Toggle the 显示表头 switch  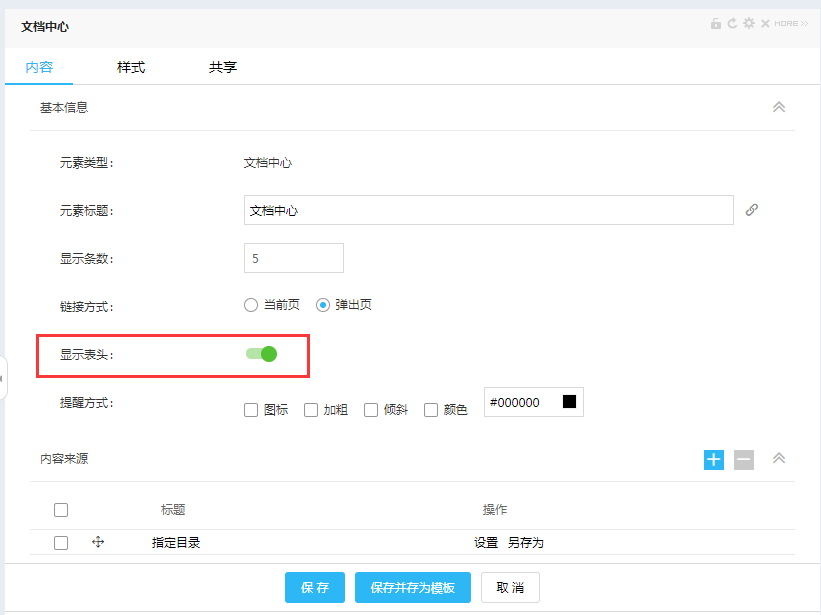tap(261, 353)
